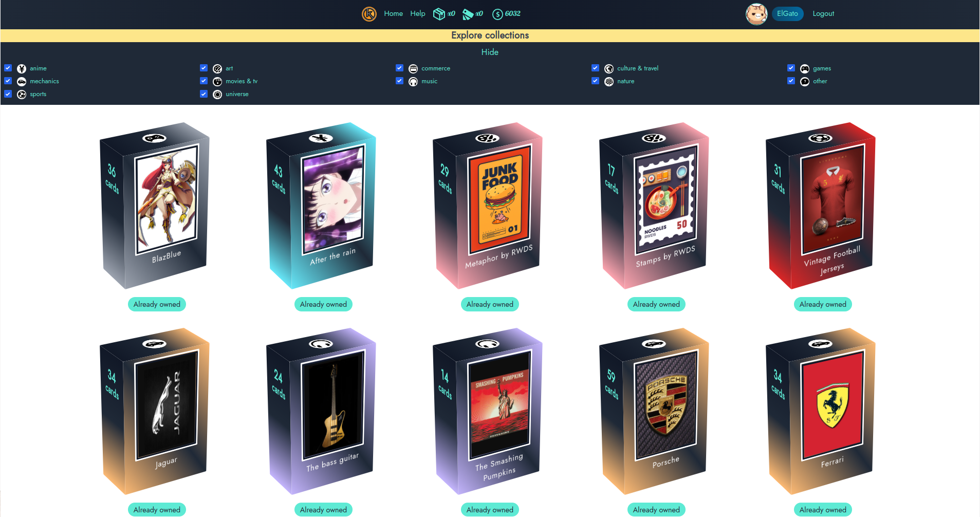
Task: Click the anime yen category icon
Action: 22,68
